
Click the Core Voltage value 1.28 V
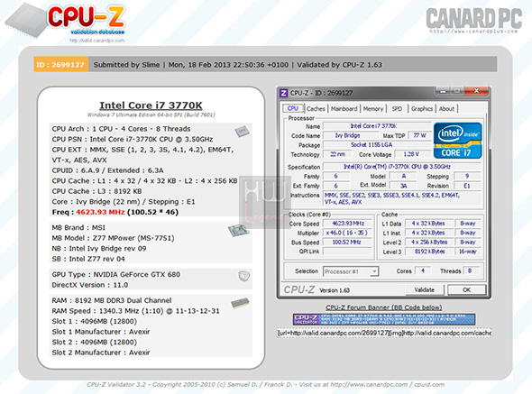[x=412, y=154]
